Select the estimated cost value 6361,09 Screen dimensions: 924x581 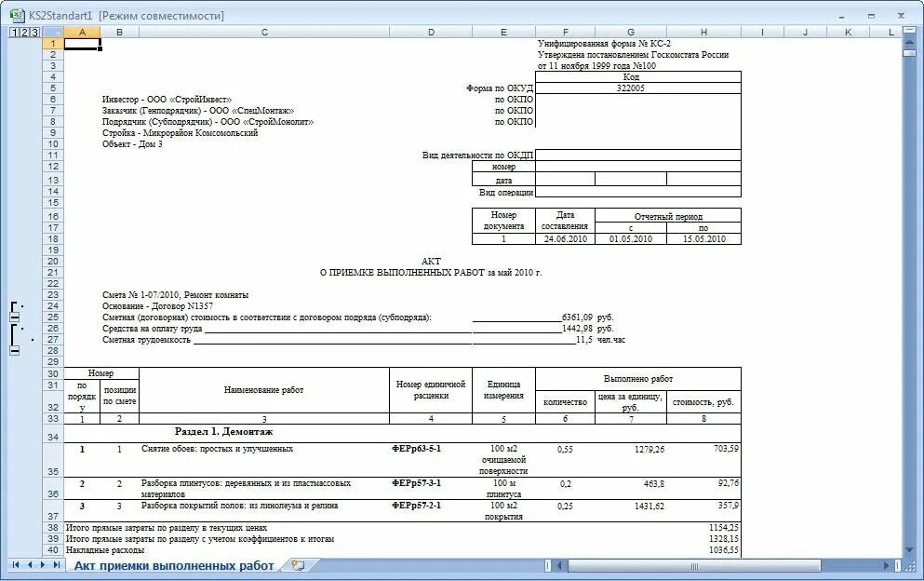577,318
